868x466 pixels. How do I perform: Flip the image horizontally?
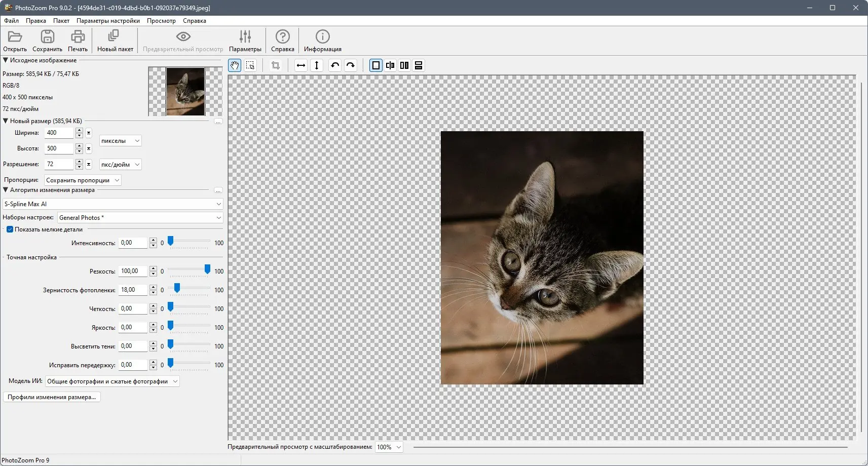click(x=301, y=65)
